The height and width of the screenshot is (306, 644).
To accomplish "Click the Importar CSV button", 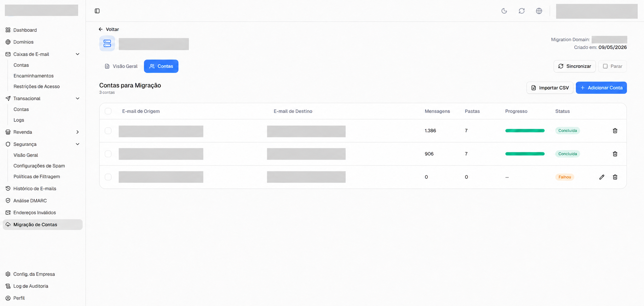I will (x=550, y=88).
